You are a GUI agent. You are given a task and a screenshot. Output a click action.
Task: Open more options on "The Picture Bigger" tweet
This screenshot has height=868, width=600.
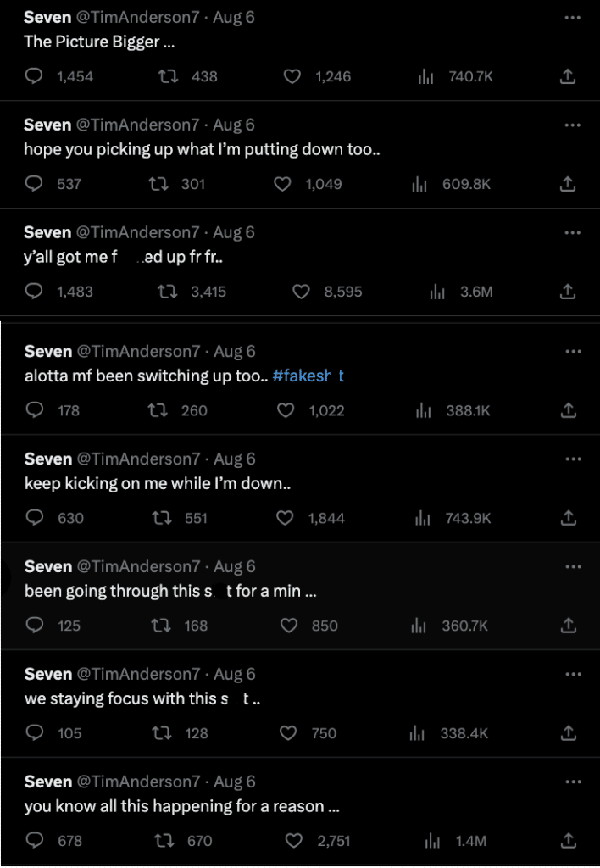(x=573, y=17)
